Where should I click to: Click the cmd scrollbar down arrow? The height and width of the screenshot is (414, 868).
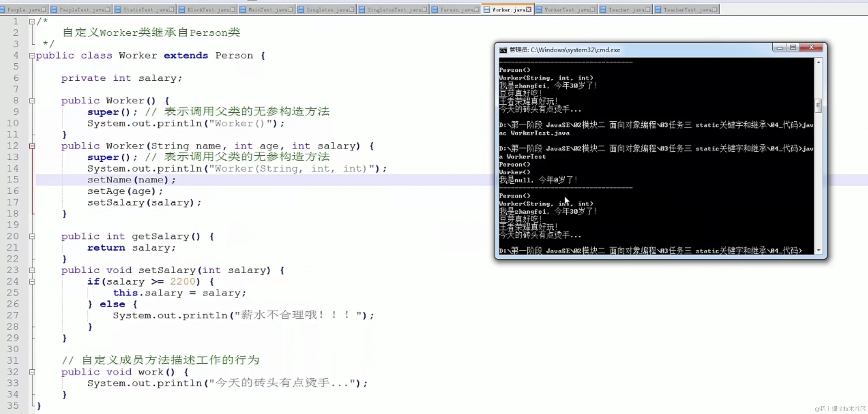818,250
